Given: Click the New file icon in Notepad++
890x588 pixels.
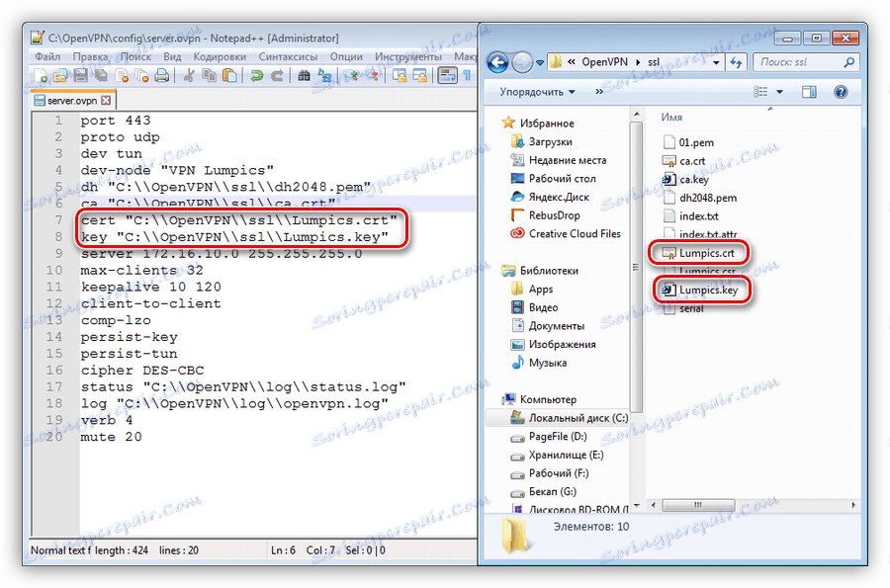Looking at the screenshot, I should click(41, 76).
